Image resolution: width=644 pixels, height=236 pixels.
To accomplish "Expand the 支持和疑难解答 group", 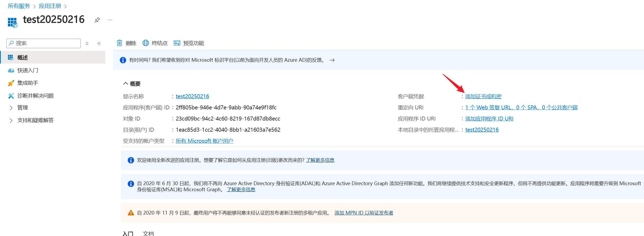I will click(11, 120).
